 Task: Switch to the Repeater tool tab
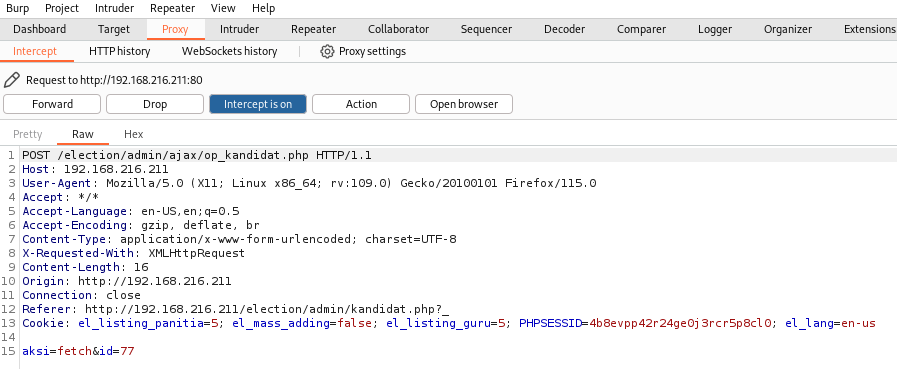(x=313, y=29)
